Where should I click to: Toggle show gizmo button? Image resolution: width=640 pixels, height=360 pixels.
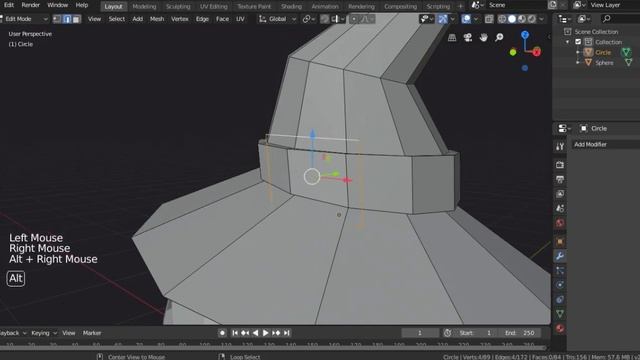(443, 19)
